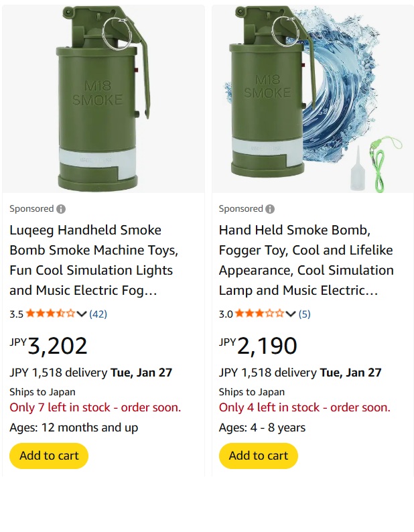Click the JPY 2,190 price
Image resolution: width=414 pixels, height=532 pixels.
point(258,346)
